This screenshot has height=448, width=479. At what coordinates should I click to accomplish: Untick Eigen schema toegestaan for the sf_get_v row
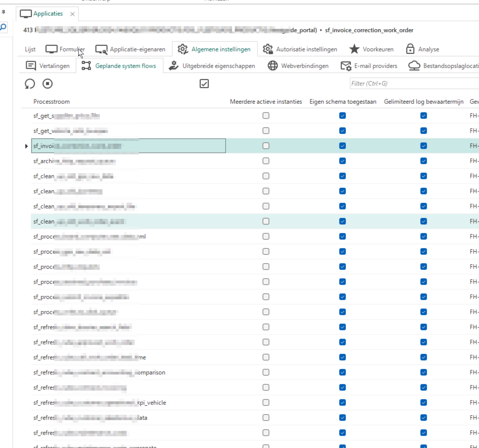pos(343,131)
